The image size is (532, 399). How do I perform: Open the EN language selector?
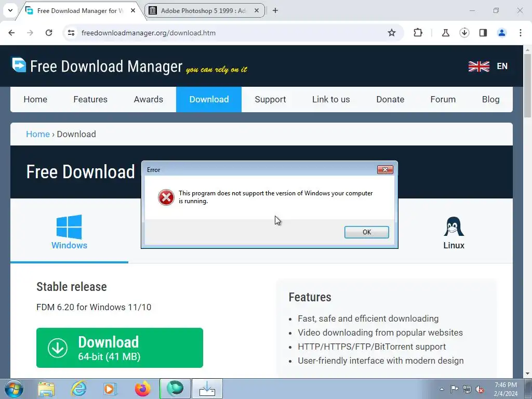[x=502, y=66]
